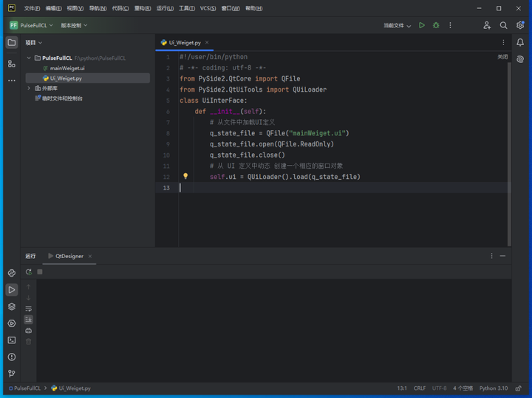Open the 运行(U) menu

(165, 8)
